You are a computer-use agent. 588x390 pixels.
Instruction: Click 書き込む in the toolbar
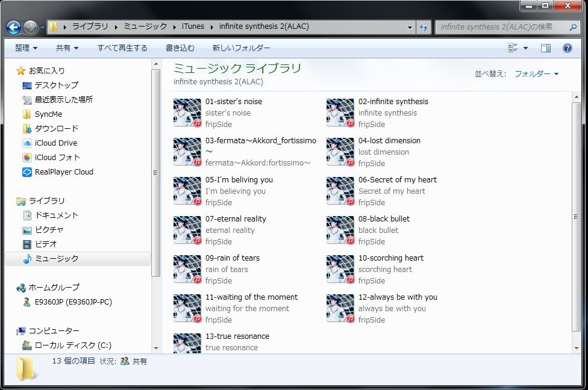pos(180,48)
